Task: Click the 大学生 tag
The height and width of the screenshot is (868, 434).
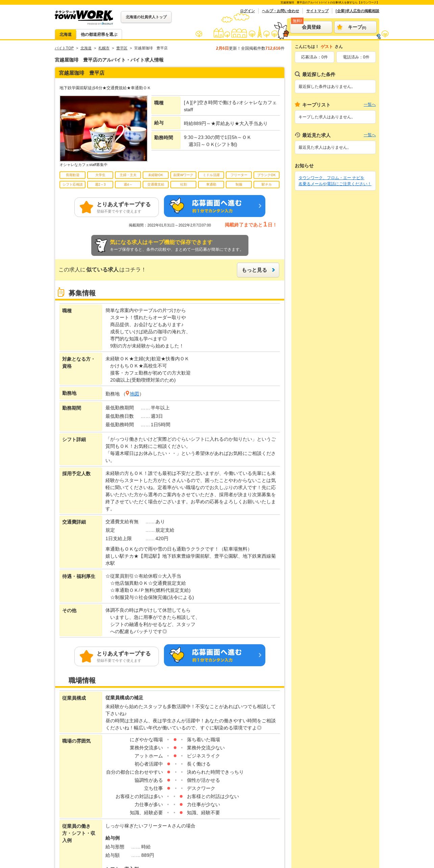Action: point(100,175)
